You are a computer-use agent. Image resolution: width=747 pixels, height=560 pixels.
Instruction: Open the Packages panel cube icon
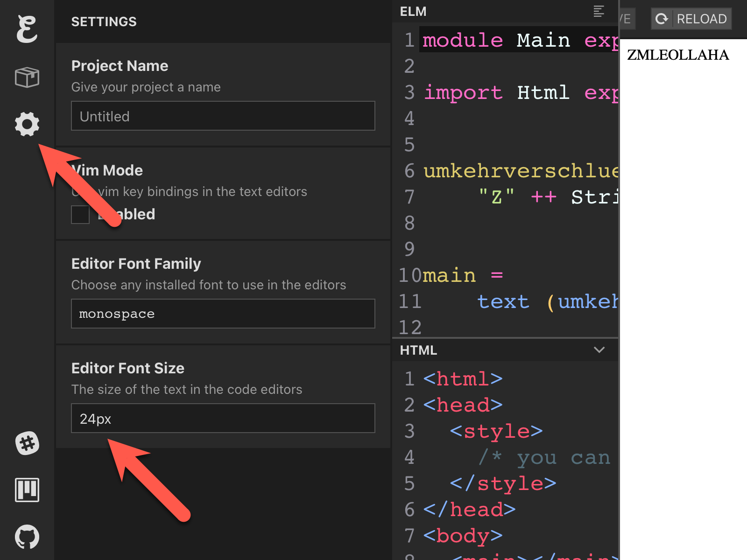coord(27,77)
